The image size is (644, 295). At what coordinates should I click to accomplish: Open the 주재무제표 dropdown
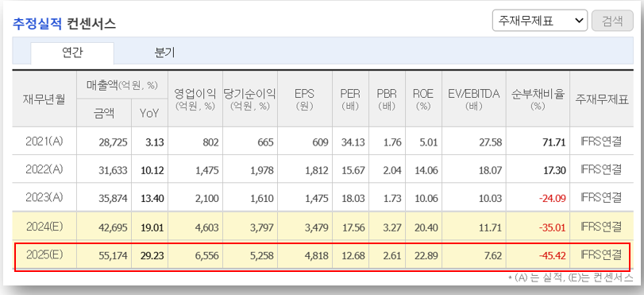[540, 21]
